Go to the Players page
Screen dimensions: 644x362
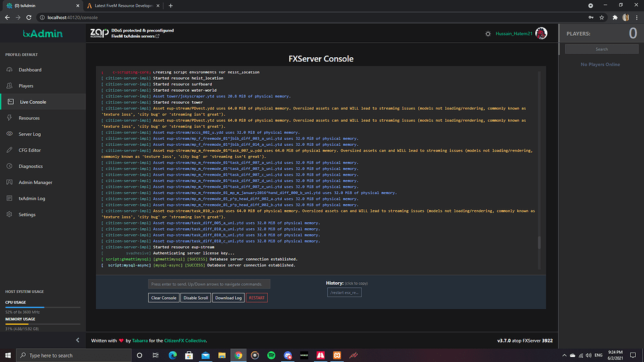point(26,86)
